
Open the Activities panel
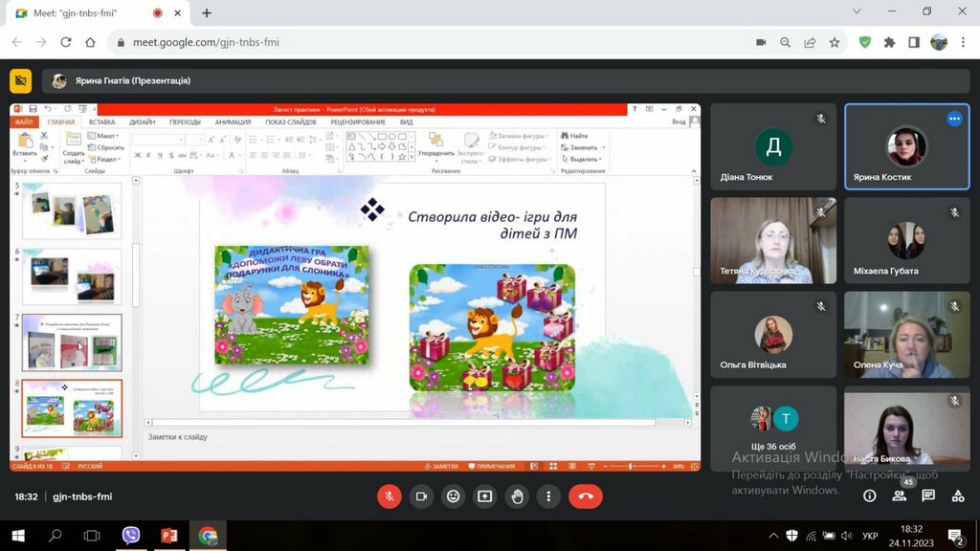958,496
